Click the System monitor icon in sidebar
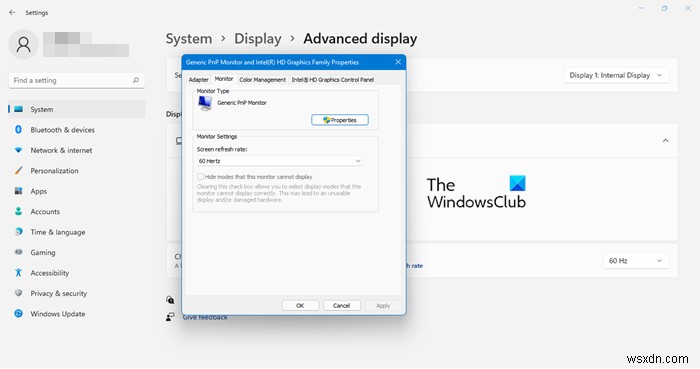700x369 pixels. coord(19,109)
